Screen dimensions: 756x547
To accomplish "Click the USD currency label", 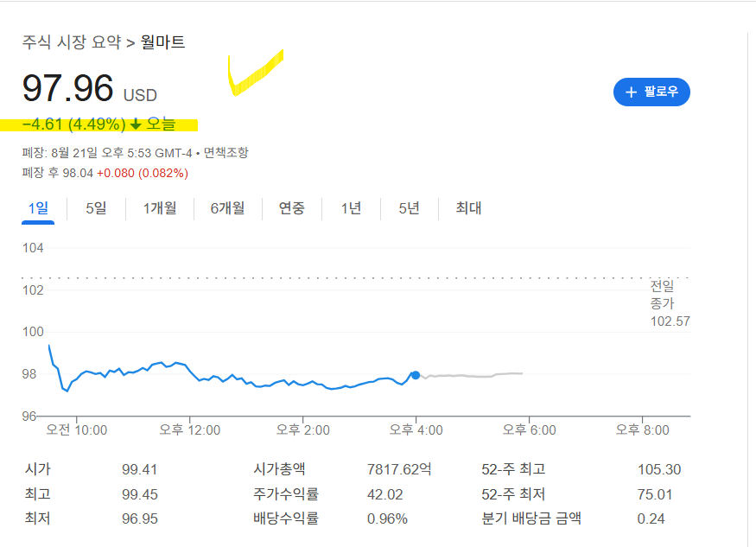I will 140,96.
